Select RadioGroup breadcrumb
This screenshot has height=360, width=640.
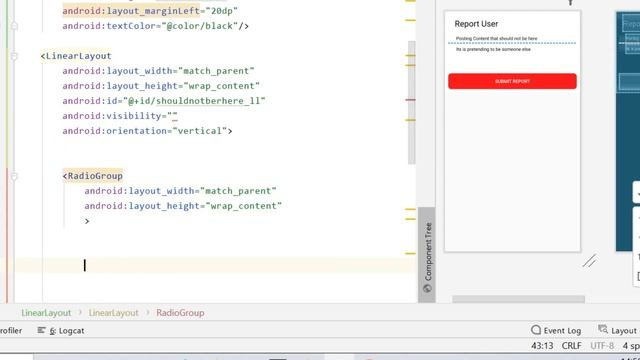tap(180, 313)
